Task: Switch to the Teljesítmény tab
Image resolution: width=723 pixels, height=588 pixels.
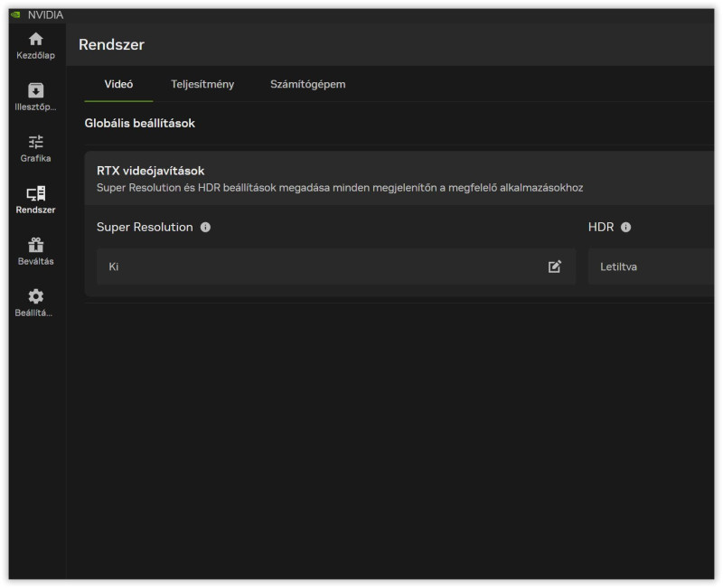Action: point(202,84)
